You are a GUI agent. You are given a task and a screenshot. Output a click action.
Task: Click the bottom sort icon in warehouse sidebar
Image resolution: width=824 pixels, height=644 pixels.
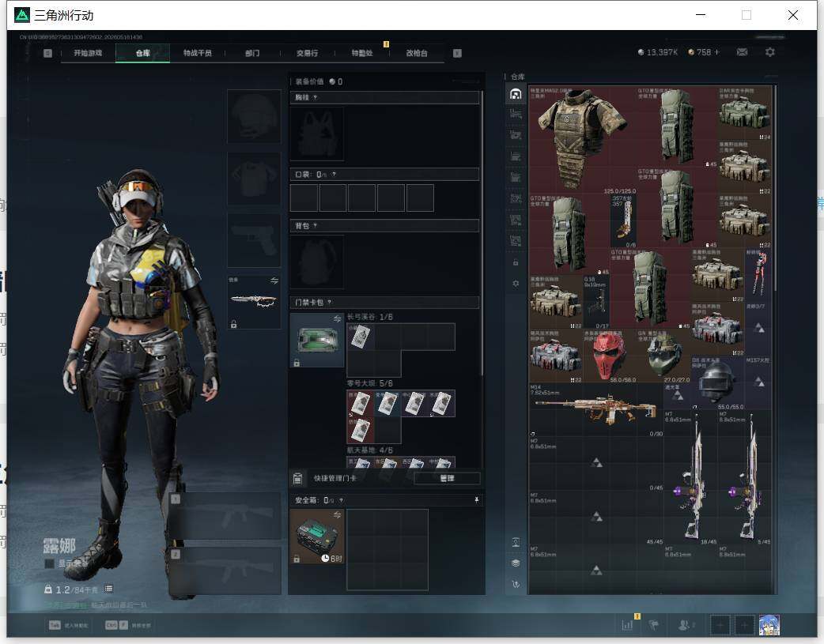pyautogui.click(x=516, y=584)
